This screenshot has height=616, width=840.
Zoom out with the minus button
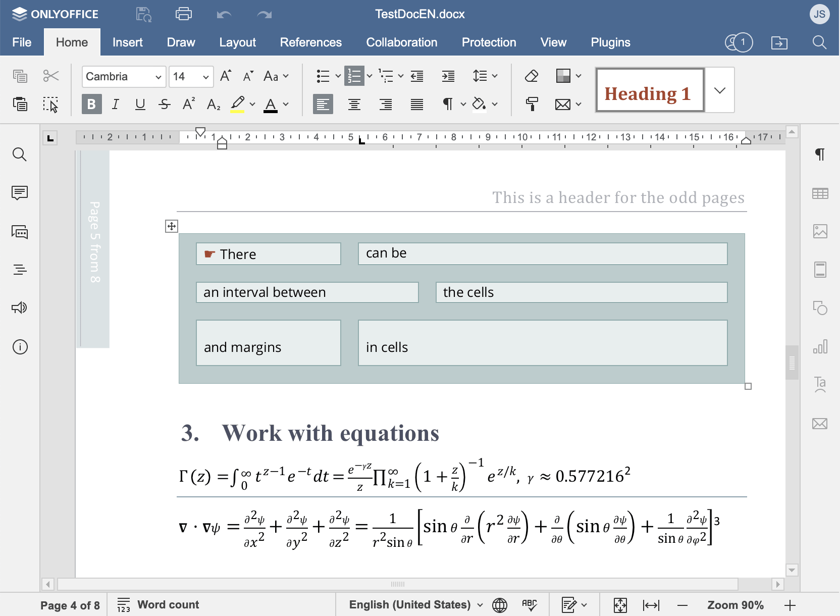682,605
